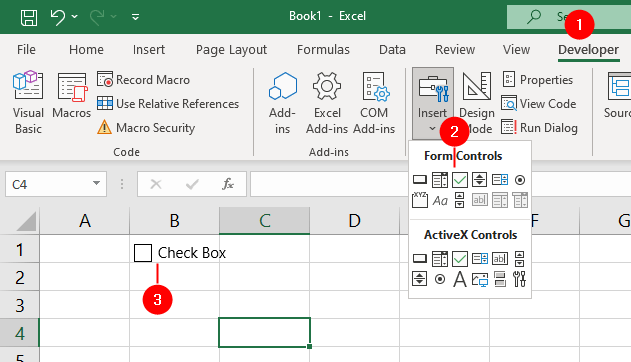Screen dimensions: 631x362
Task: Expand the Name Box dropdown arrow
Action: point(96,183)
